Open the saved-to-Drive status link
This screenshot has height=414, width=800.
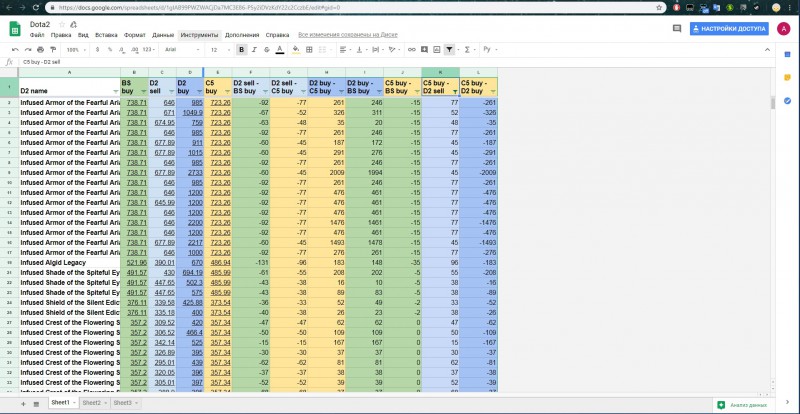coord(347,35)
